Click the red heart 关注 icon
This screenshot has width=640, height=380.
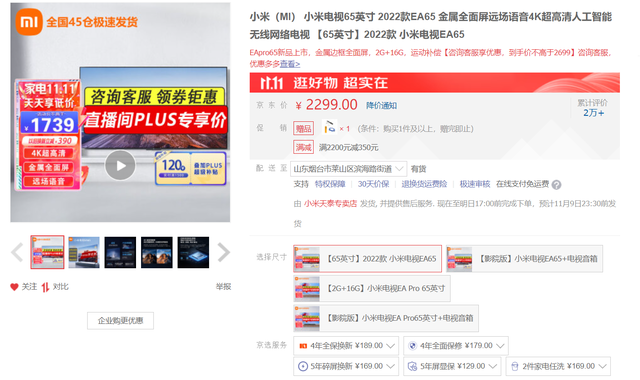[14, 287]
